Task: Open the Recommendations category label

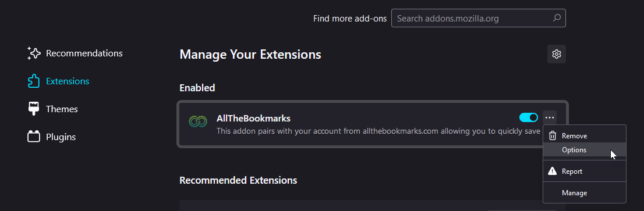Action: (x=84, y=53)
